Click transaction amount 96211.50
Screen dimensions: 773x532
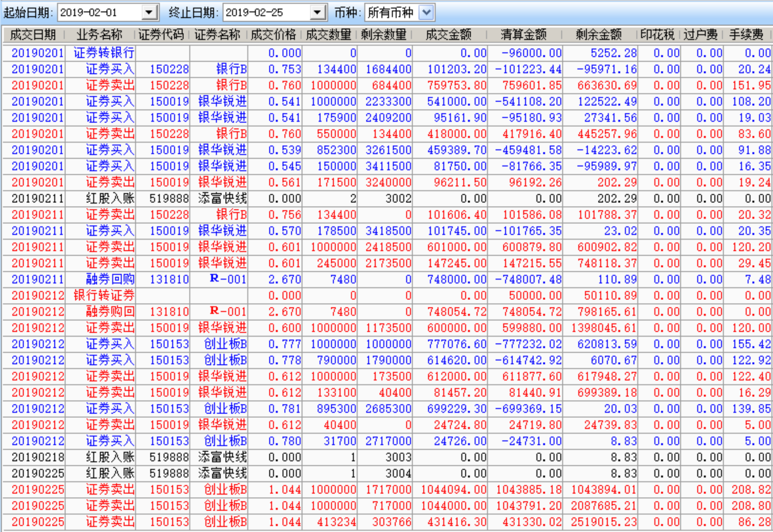(x=459, y=183)
